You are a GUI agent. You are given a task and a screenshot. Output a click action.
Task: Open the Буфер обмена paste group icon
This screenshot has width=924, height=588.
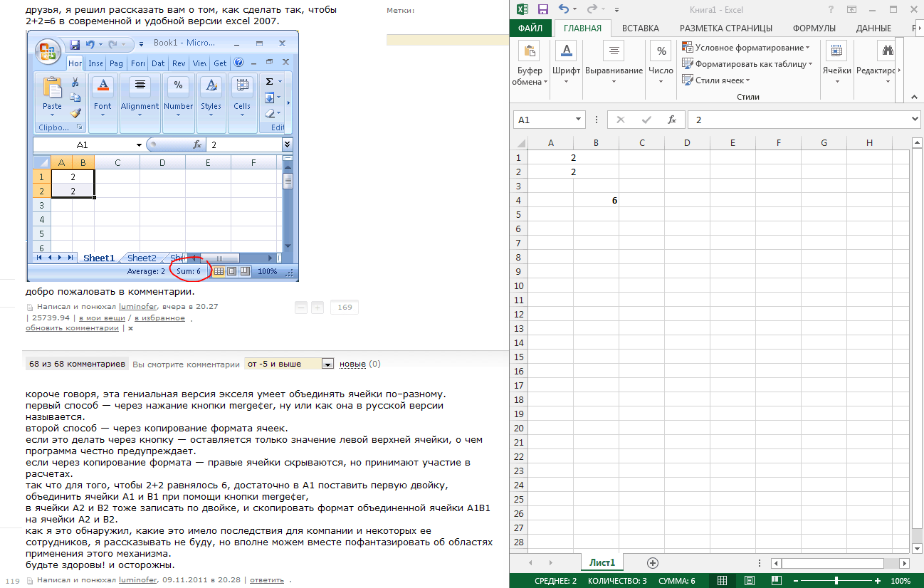[530, 51]
